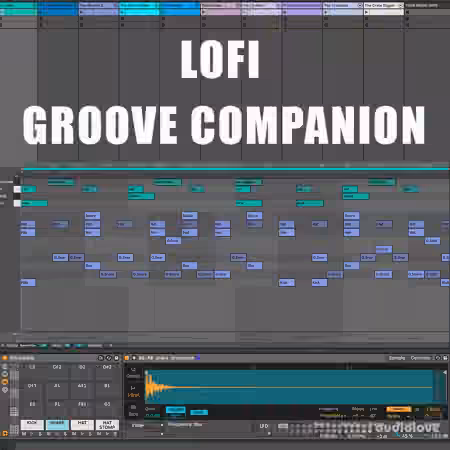The height and width of the screenshot is (450, 450).
Task: Toggle the orange button in Simpler lower right
Action: coord(398,409)
